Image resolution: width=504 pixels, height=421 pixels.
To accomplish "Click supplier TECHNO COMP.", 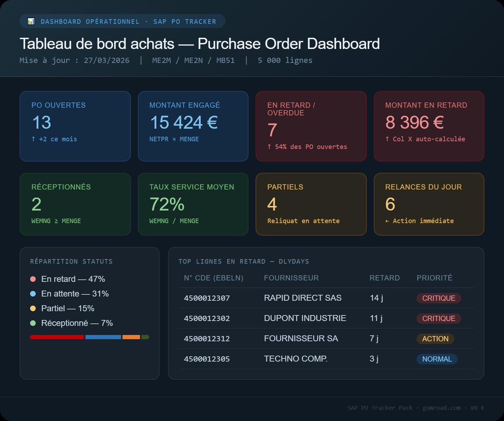I will click(296, 359).
